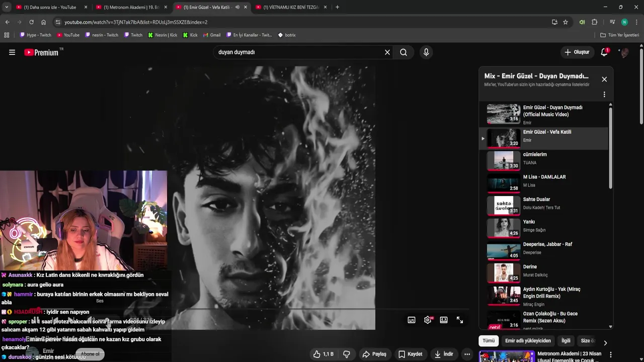Play Deeperise, Jabbar - Raf
The image size is (644, 362).
pos(543,250)
